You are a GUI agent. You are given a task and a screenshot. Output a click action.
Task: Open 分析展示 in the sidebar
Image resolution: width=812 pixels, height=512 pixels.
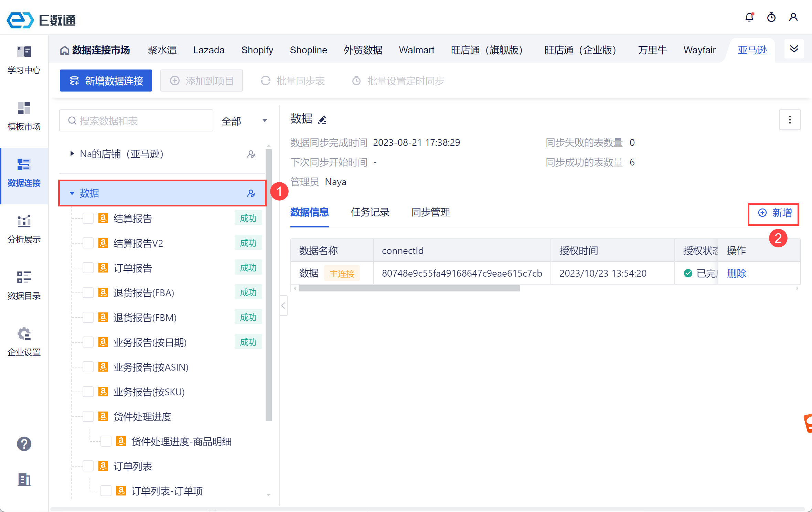pos(24,229)
